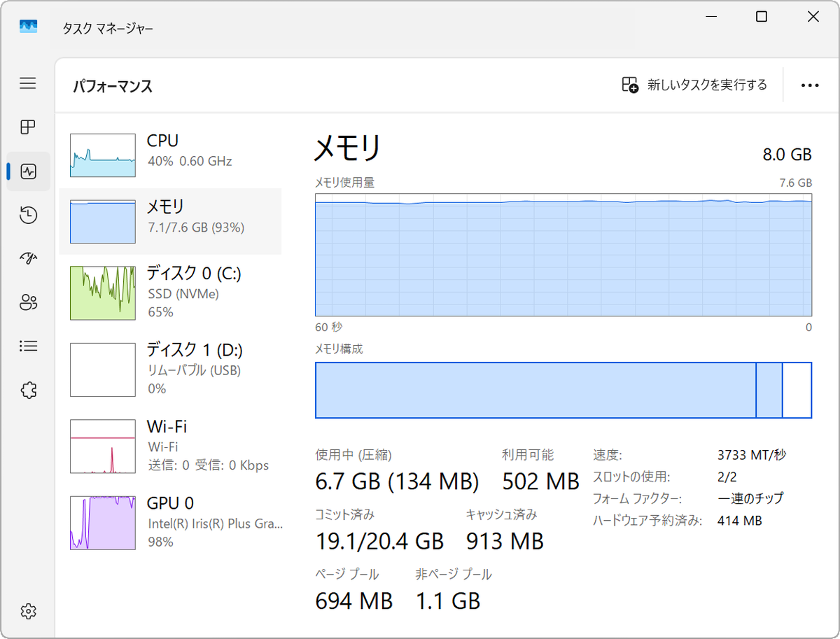Select the Performance monitor icon in sidebar

coord(28,171)
